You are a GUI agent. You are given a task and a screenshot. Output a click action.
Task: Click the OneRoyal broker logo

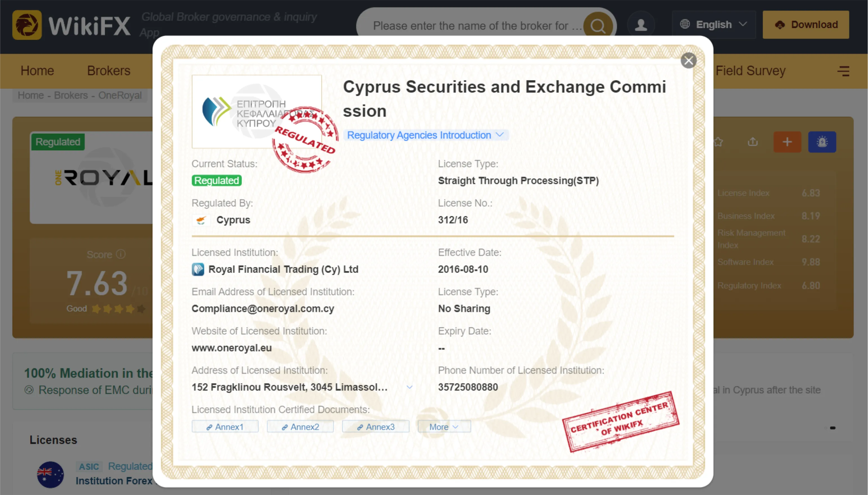[104, 178]
